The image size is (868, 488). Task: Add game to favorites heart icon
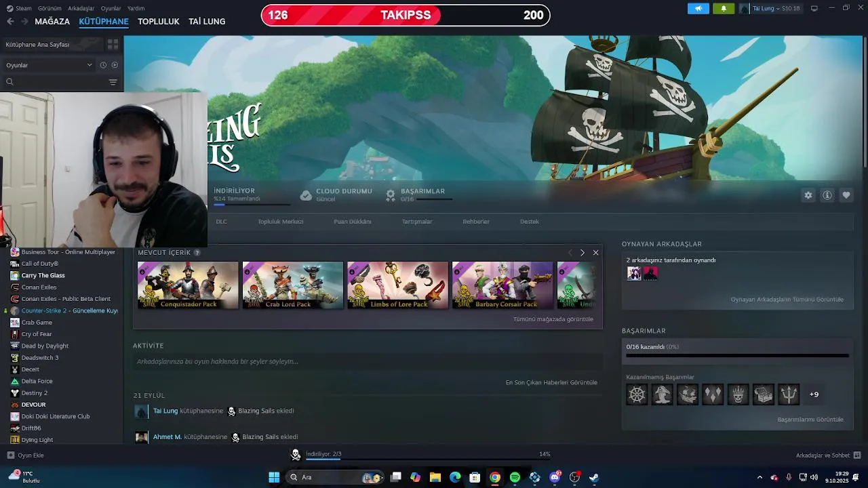(846, 195)
